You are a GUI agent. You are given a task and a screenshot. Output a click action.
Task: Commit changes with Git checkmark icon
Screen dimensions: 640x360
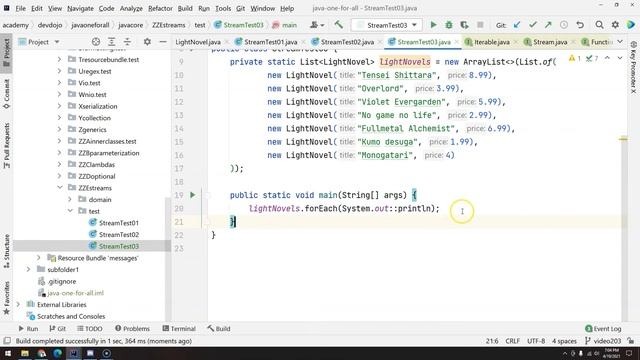coord(532,25)
